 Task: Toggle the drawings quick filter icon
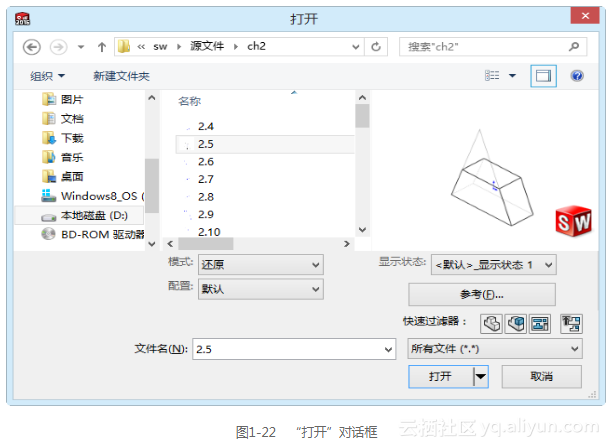[540, 324]
